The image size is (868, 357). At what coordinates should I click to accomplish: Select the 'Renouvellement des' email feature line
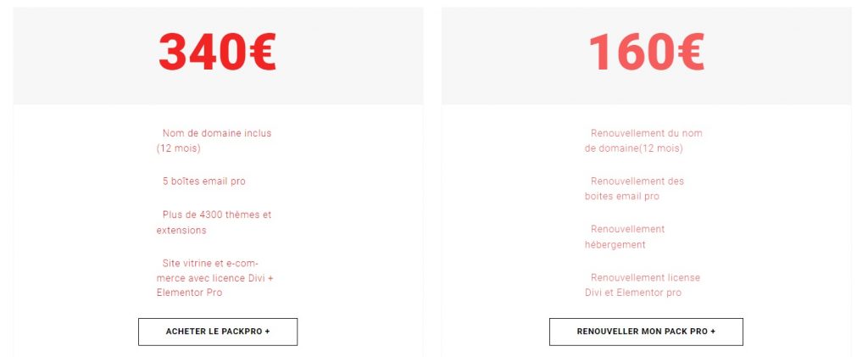click(637, 181)
